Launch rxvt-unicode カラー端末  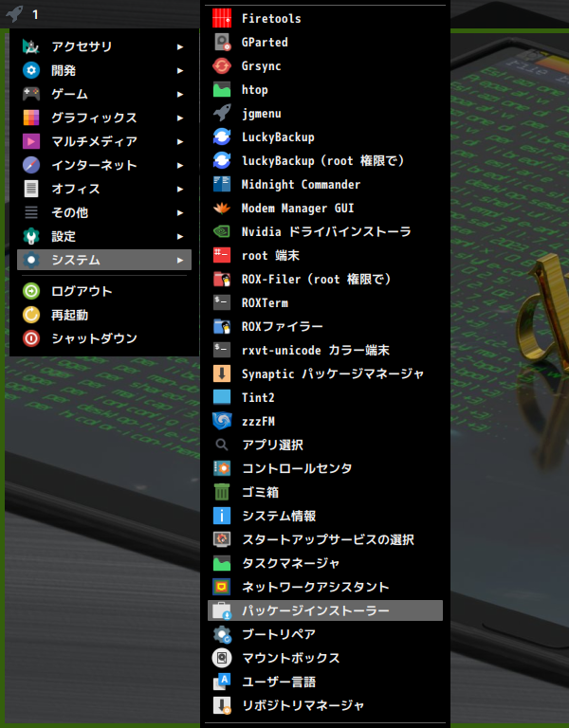coord(325,350)
